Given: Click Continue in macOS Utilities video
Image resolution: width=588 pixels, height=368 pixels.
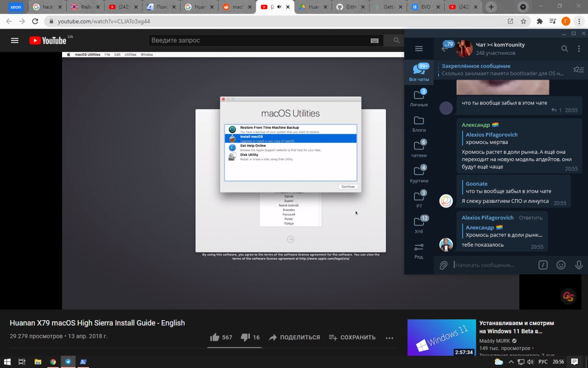Looking at the screenshot, I should point(348,186).
